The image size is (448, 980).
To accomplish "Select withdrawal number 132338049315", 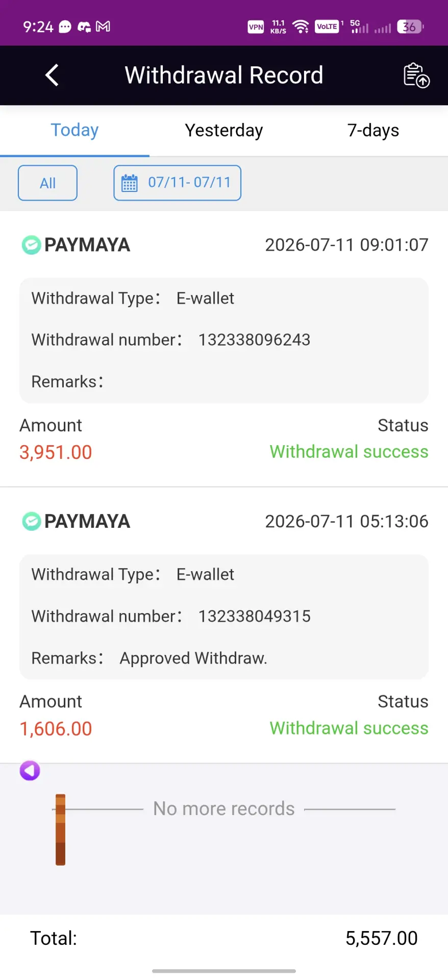I will tap(254, 616).
